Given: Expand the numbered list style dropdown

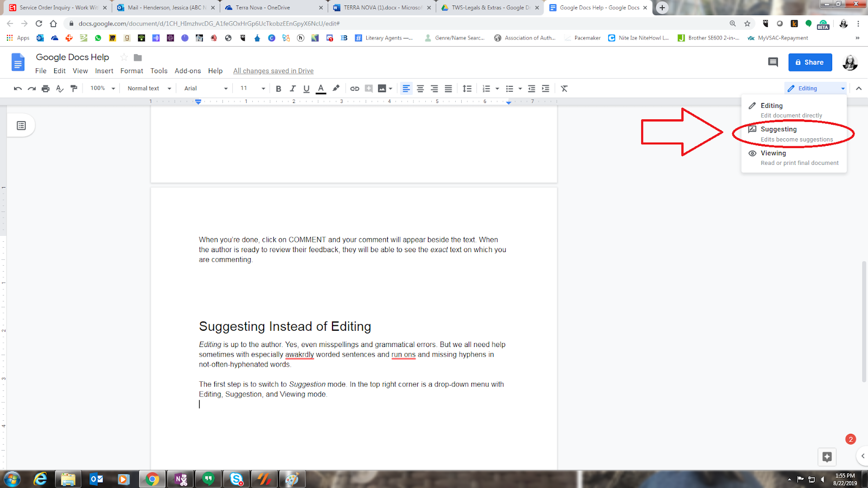Looking at the screenshot, I should (497, 88).
